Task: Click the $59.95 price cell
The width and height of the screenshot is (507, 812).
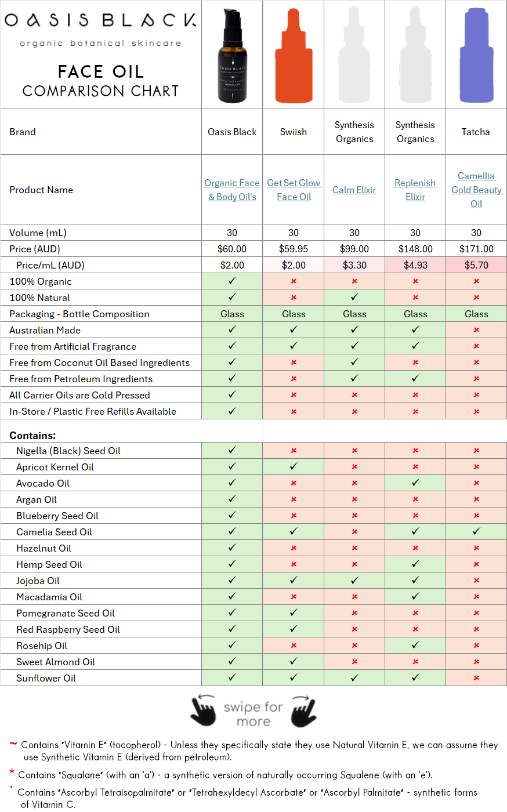Action: tap(294, 249)
